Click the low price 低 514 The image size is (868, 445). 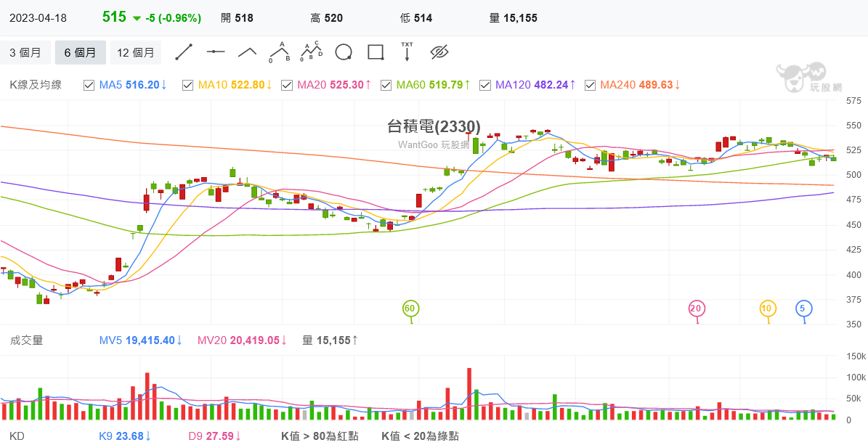pyautogui.click(x=415, y=18)
